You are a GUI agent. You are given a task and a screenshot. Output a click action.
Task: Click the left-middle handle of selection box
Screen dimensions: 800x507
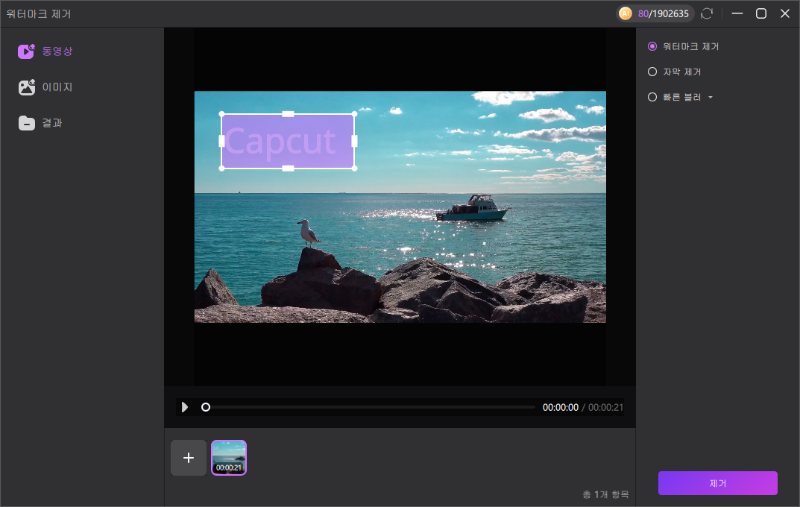pyautogui.click(x=221, y=141)
